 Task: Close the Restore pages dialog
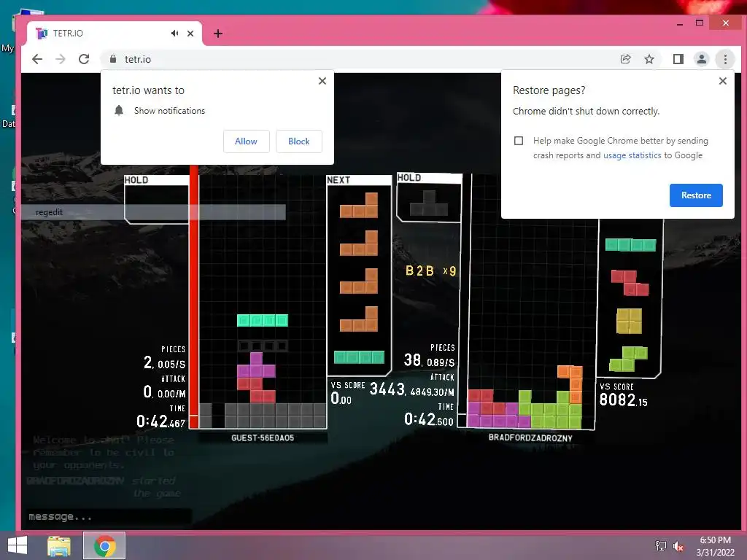tap(723, 81)
